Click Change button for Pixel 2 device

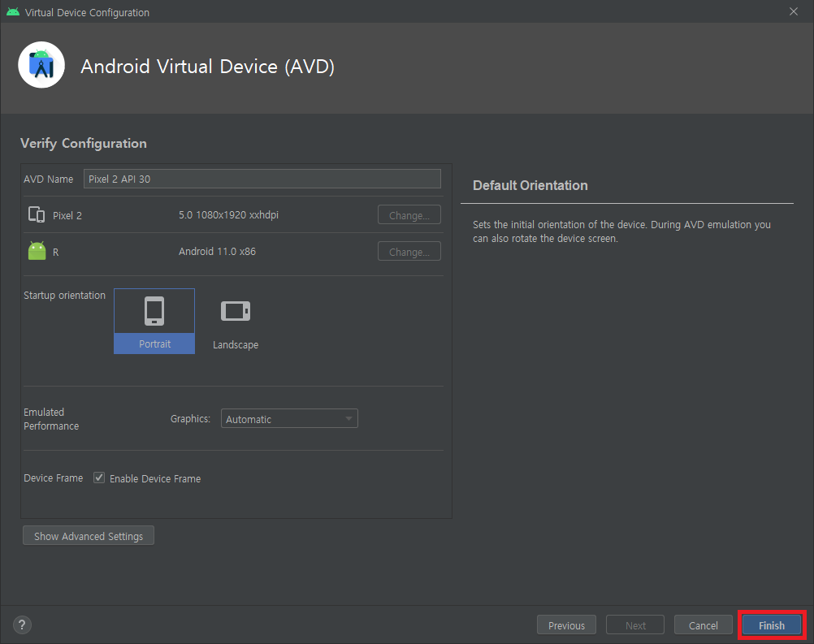coord(409,215)
